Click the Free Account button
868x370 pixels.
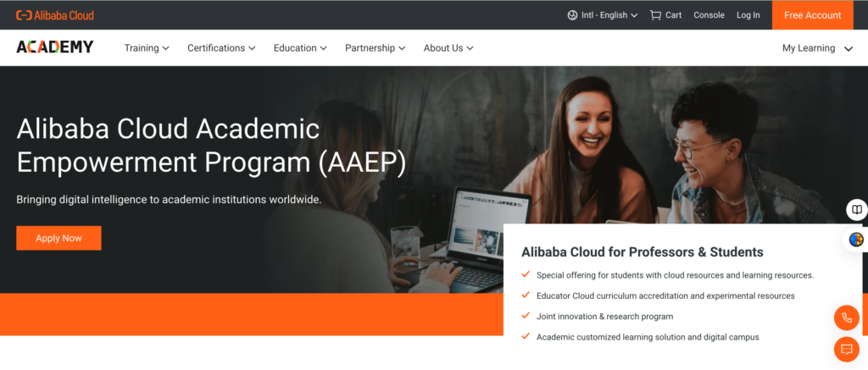pyautogui.click(x=812, y=15)
